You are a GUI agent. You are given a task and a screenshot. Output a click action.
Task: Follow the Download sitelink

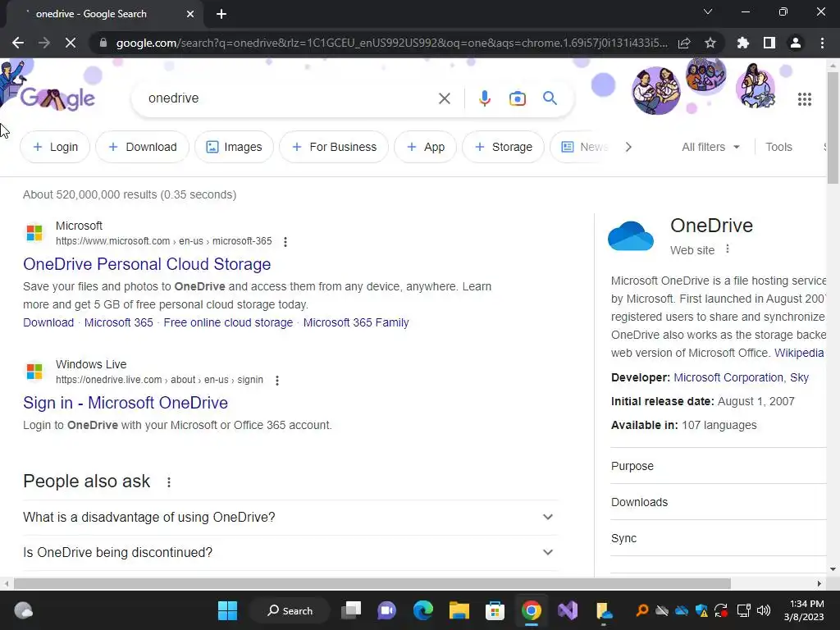pyautogui.click(x=48, y=322)
